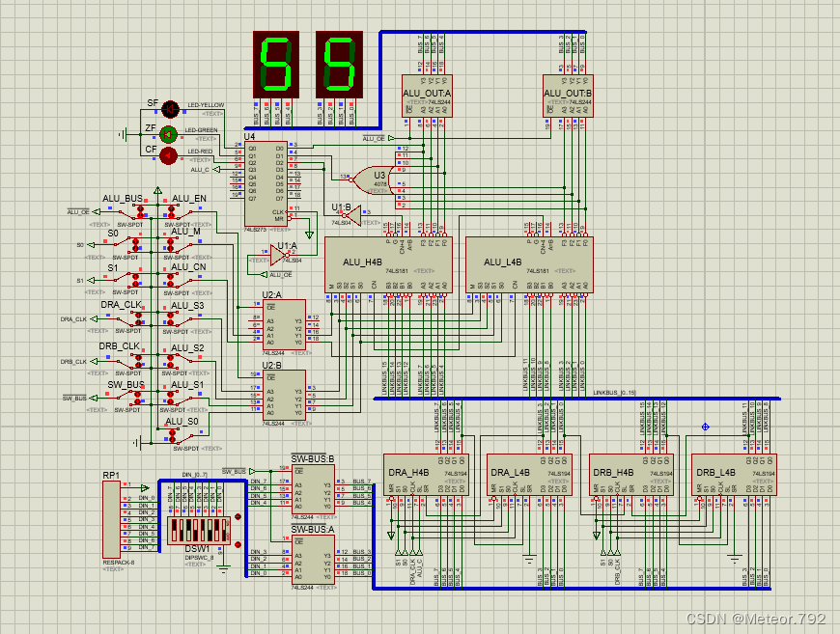Select the RP1 RESPACK-8 resistor pack

[x=111, y=519]
